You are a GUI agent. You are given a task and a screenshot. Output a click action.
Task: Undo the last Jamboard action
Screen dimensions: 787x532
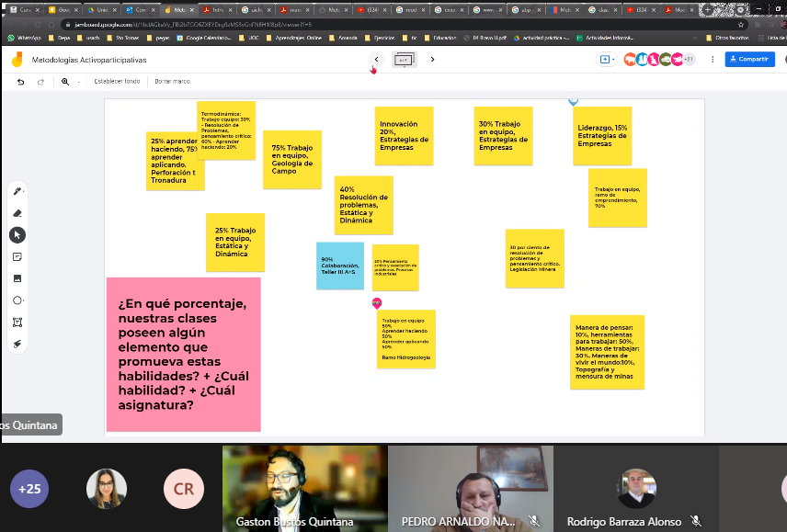coord(20,81)
